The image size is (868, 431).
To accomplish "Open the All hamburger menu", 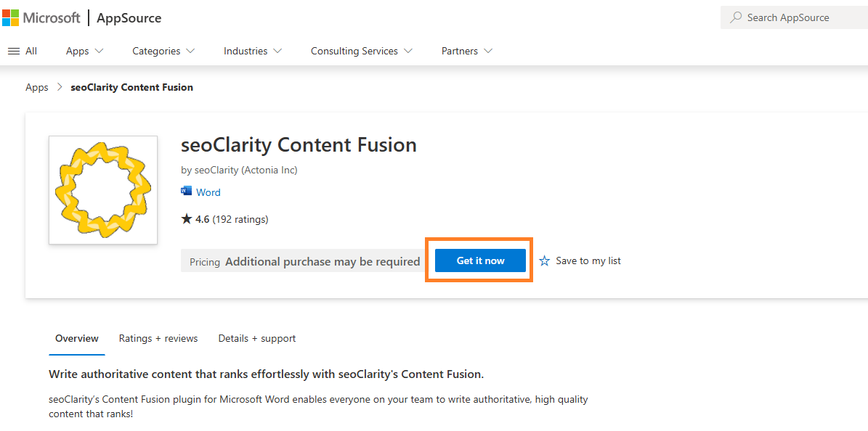I will [22, 52].
